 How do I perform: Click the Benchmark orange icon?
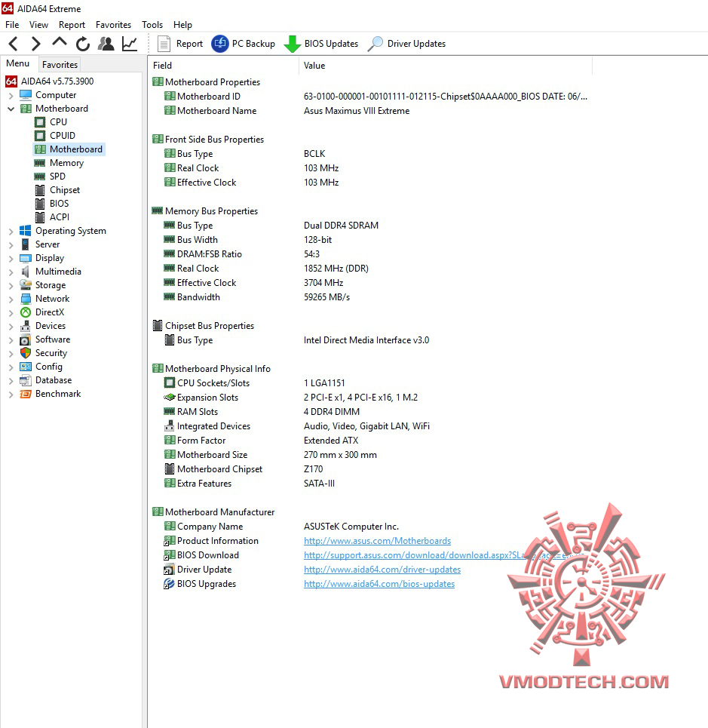26,394
